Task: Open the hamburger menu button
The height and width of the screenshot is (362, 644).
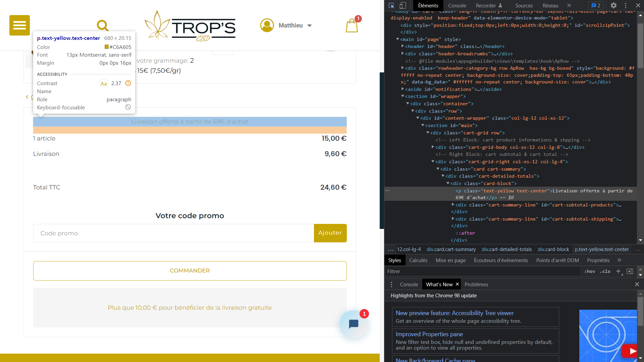Action: click(x=19, y=25)
